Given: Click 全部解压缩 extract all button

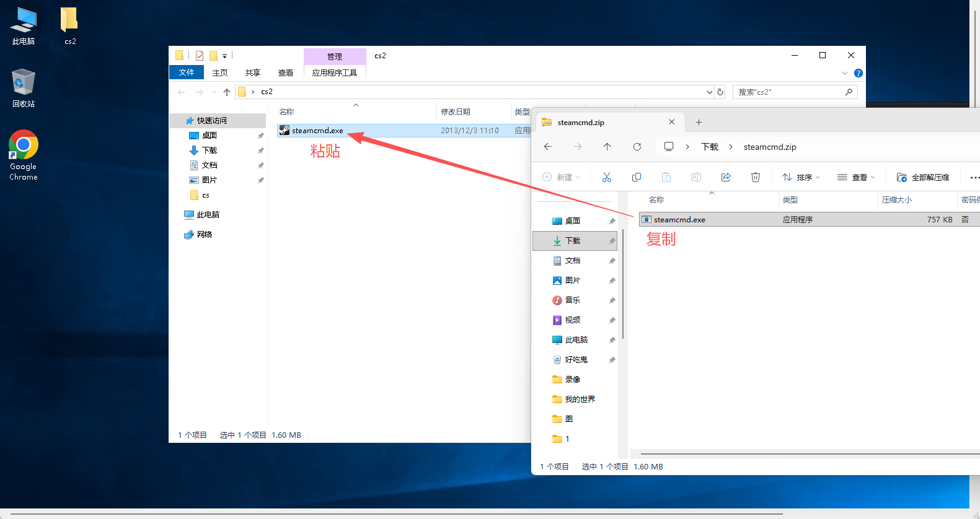Looking at the screenshot, I should [x=923, y=178].
